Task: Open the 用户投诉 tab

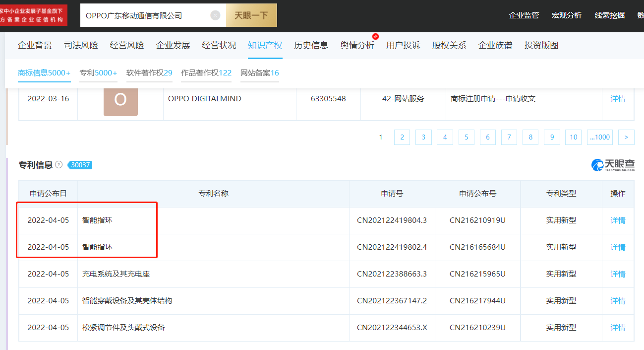Action: click(x=403, y=45)
